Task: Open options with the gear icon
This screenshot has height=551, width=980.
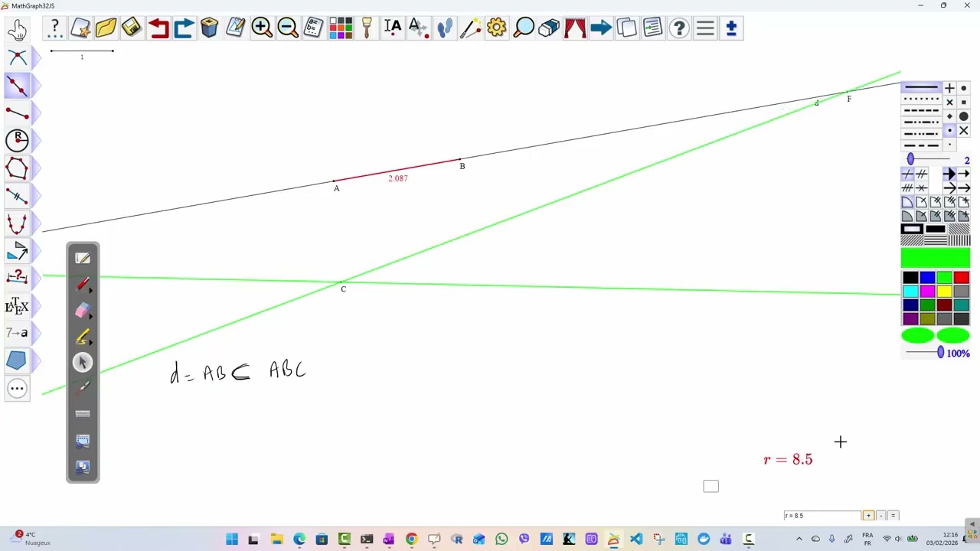Action: tap(497, 28)
